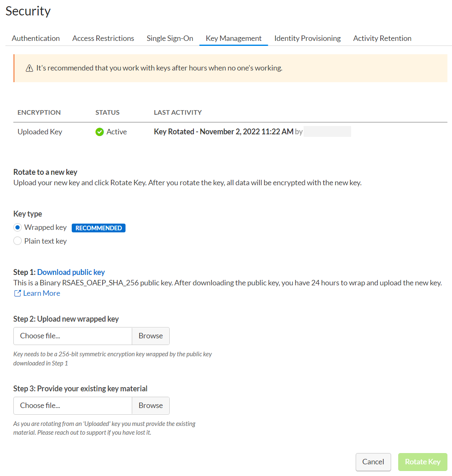The image size is (452, 476).
Task: Select the Uploaded Key row in the table
Action: tap(40, 131)
